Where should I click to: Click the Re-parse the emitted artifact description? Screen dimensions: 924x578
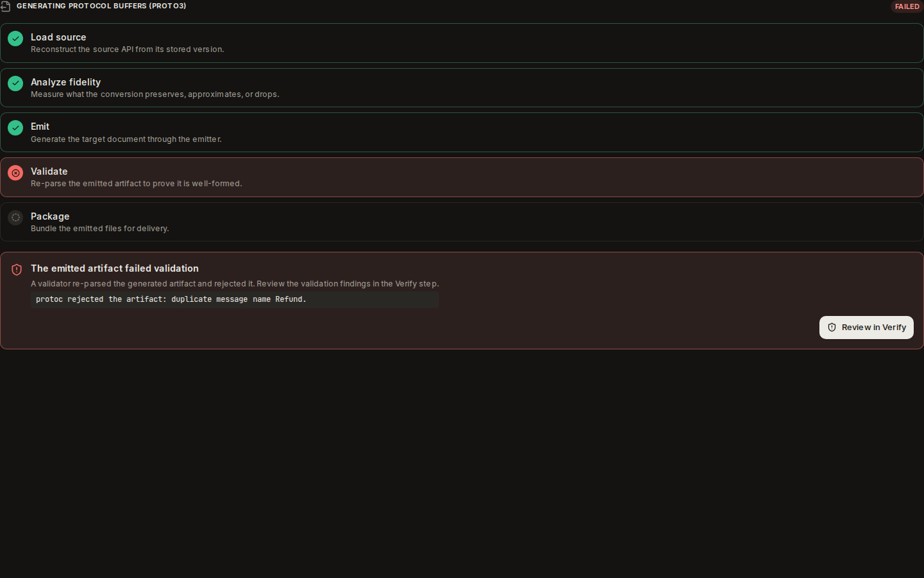click(x=136, y=184)
